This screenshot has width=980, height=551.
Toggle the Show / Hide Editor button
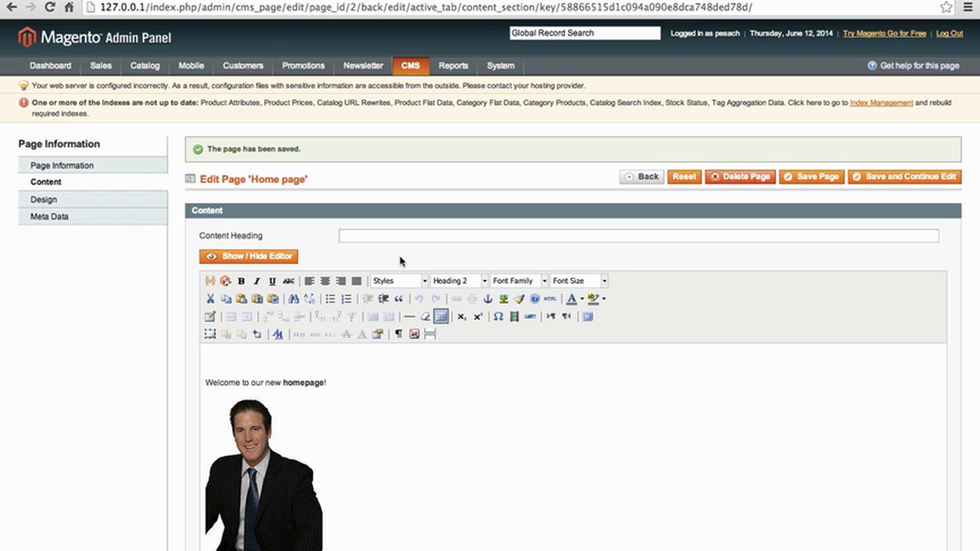pyautogui.click(x=248, y=256)
